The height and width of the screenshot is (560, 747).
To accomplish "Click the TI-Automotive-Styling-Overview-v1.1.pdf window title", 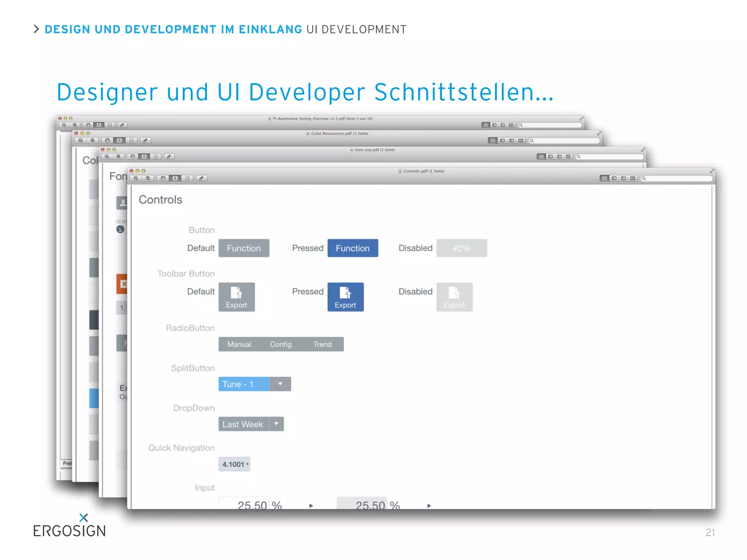I will point(322,118).
